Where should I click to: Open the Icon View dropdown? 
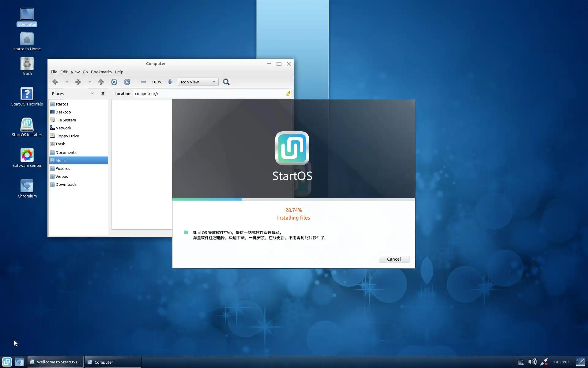[213, 82]
